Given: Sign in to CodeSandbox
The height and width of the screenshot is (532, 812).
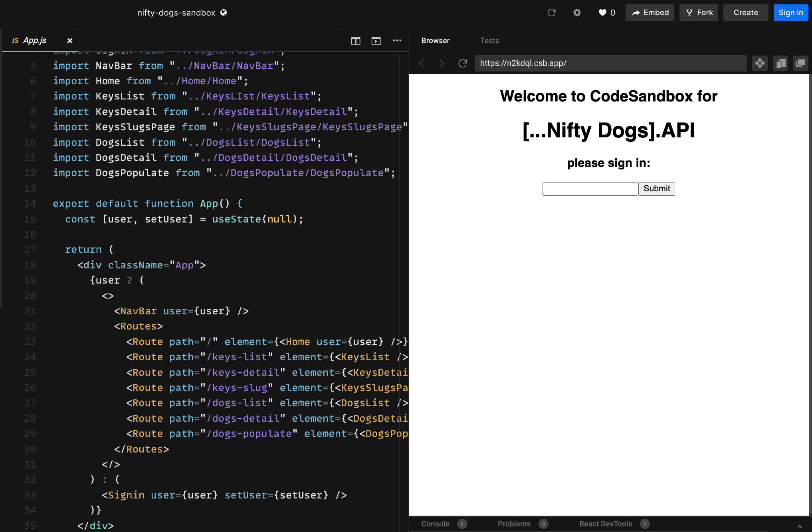Looking at the screenshot, I should coord(790,13).
